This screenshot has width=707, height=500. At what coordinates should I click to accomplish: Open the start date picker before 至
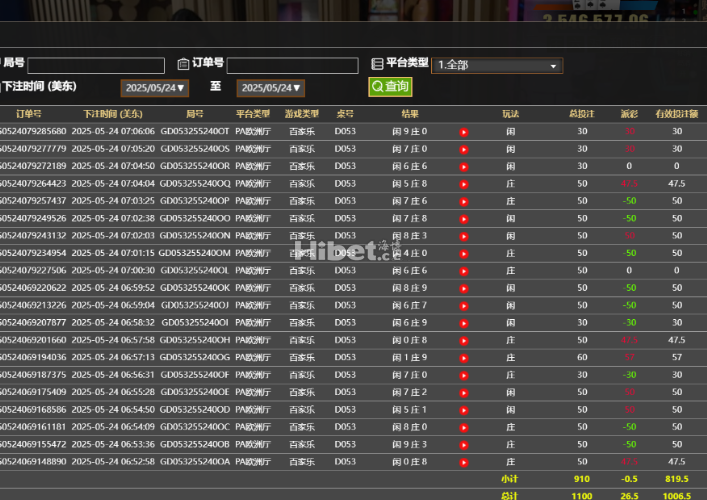pyautogui.click(x=153, y=88)
